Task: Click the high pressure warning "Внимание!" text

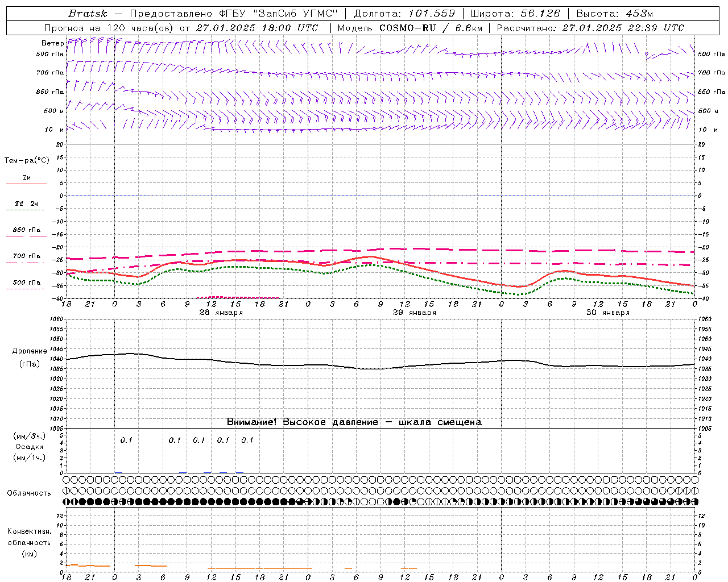Action: [x=252, y=422]
